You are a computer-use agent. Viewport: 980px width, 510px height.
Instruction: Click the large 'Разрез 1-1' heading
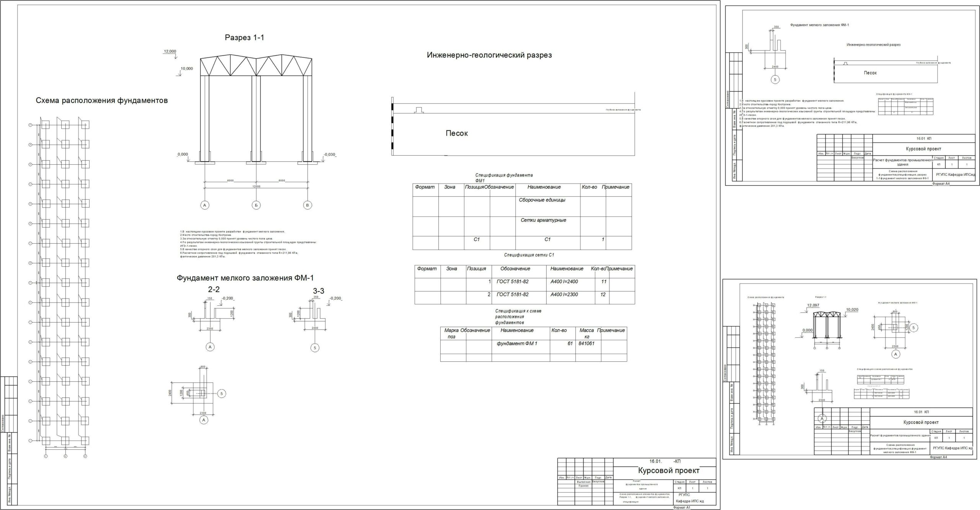point(244,38)
